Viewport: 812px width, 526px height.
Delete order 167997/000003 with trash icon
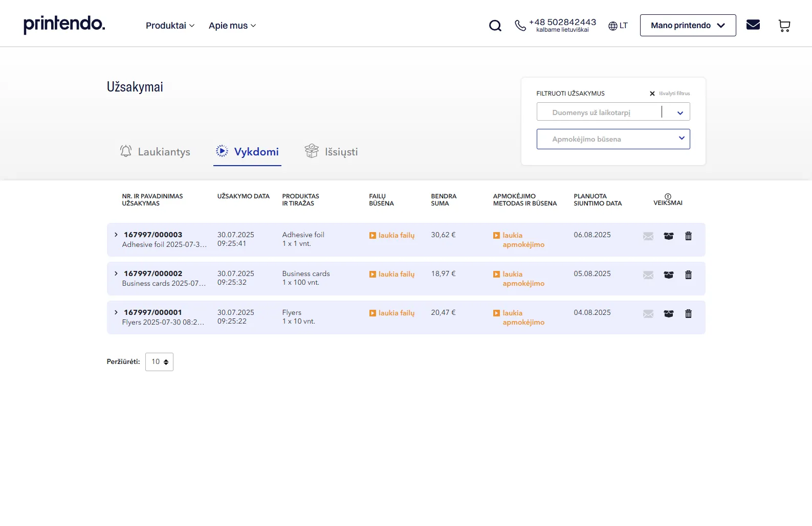pos(688,236)
